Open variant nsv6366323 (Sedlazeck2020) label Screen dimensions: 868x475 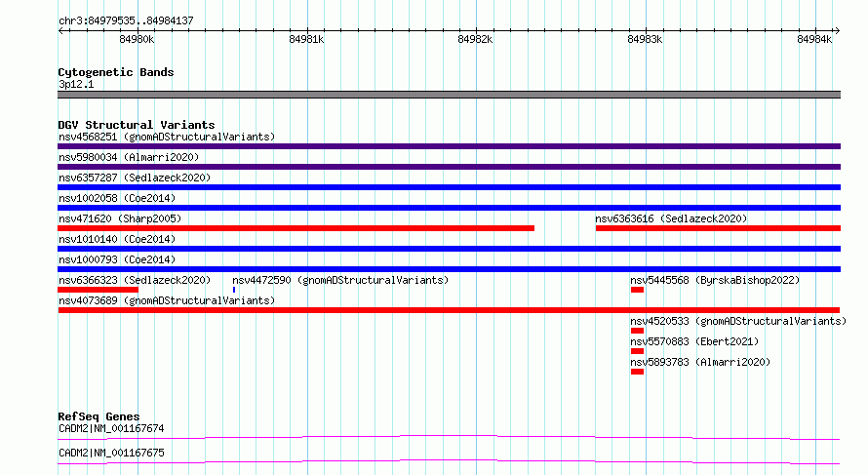pyautogui.click(x=135, y=280)
